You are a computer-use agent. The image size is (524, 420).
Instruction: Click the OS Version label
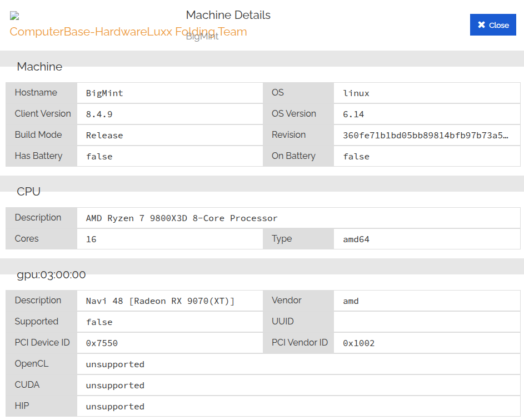click(294, 113)
